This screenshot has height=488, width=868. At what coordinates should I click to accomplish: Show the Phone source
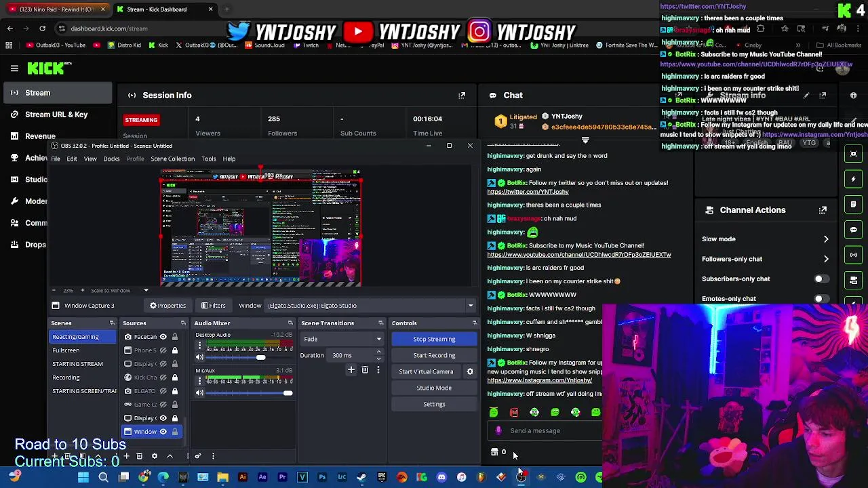click(x=163, y=350)
